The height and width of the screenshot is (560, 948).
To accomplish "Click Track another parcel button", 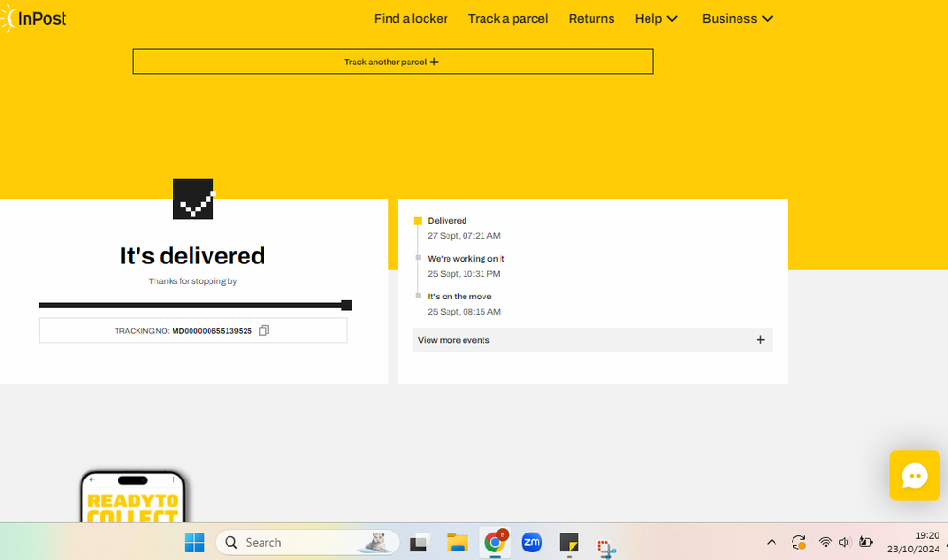I will pyautogui.click(x=392, y=62).
